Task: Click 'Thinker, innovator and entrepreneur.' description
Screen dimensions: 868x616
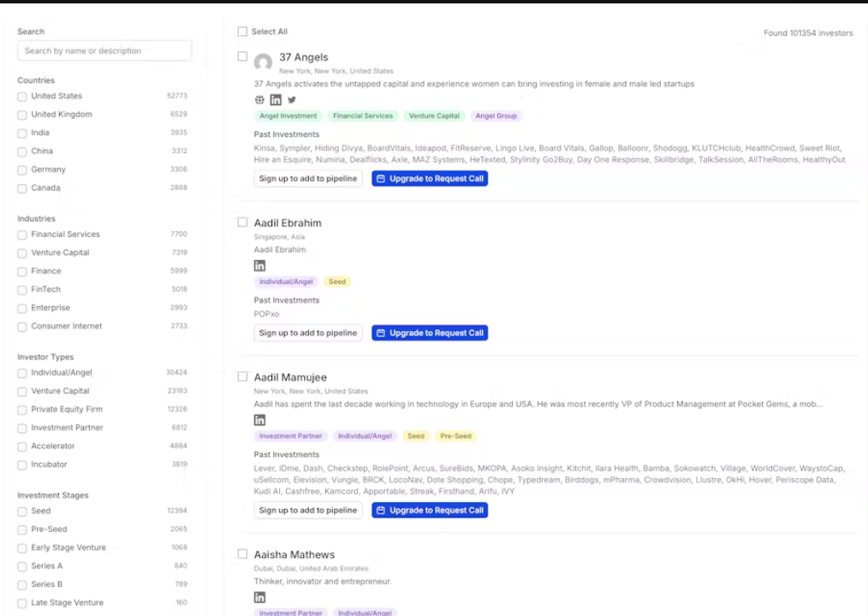Action: click(x=323, y=581)
